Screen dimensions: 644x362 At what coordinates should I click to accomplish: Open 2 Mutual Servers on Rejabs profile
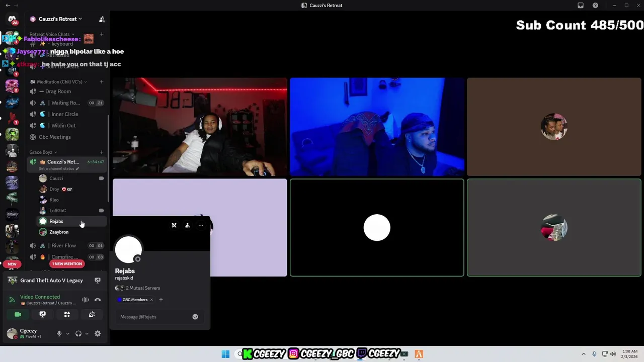138,288
